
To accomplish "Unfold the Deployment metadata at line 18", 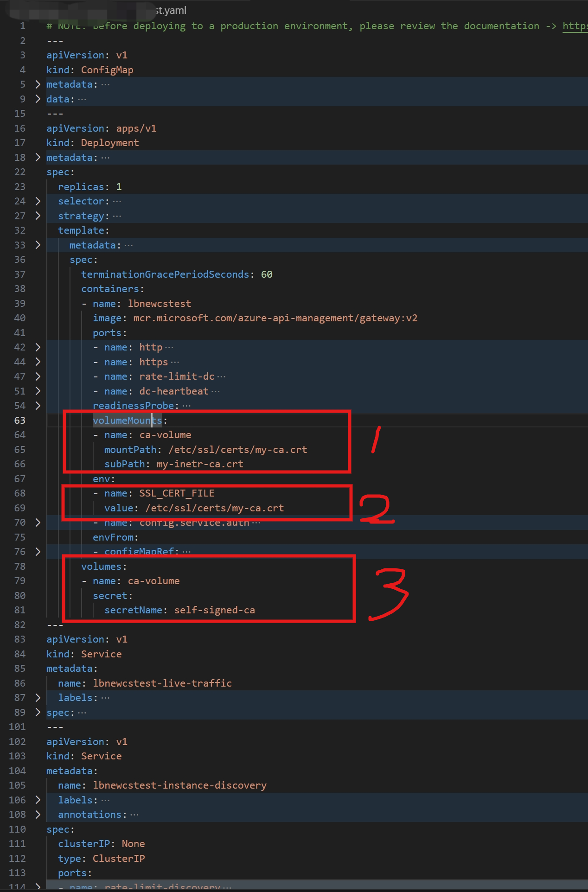I will pyautogui.click(x=38, y=158).
